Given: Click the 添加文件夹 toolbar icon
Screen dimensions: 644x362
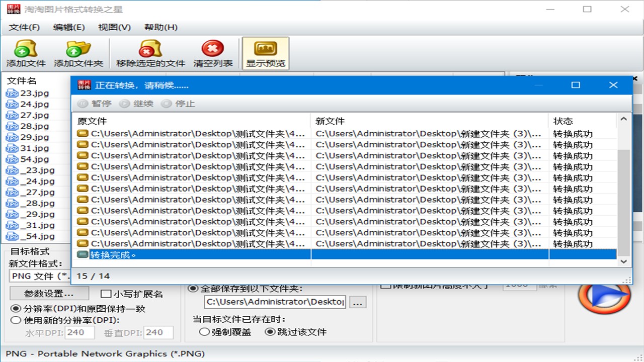Looking at the screenshot, I should click(78, 52).
